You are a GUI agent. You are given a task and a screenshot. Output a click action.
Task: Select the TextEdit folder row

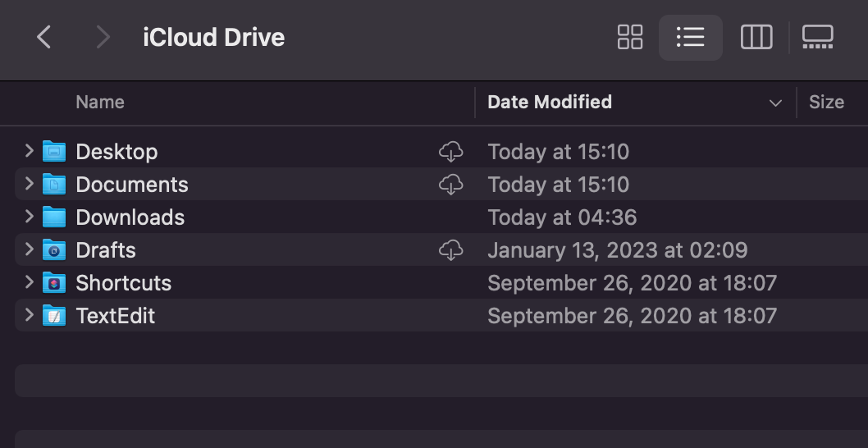116,316
